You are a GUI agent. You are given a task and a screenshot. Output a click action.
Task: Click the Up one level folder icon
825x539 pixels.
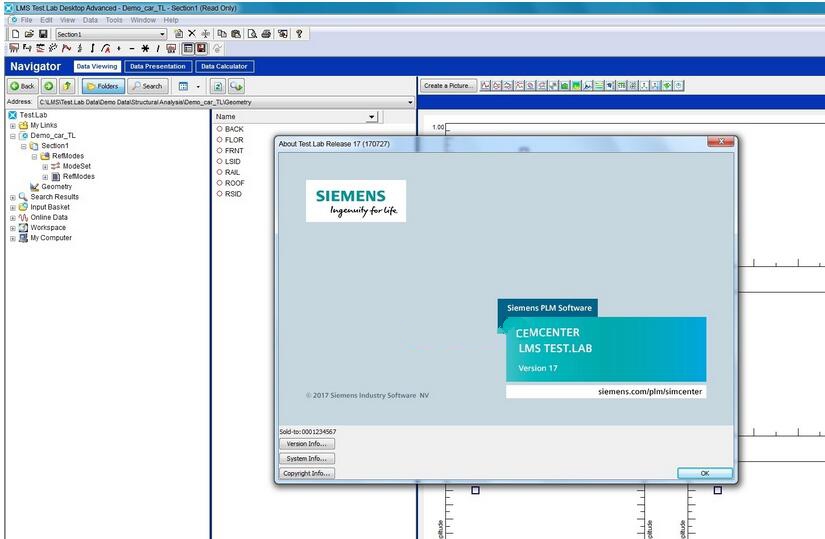67,86
